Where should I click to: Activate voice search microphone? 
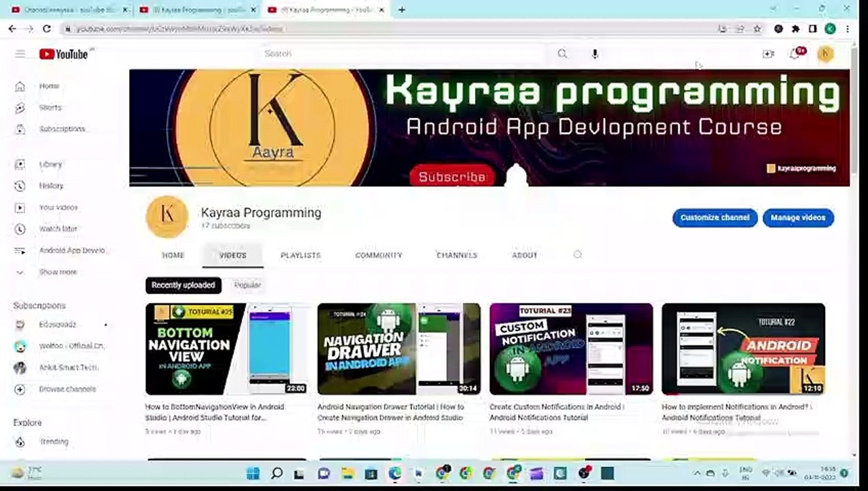(595, 53)
